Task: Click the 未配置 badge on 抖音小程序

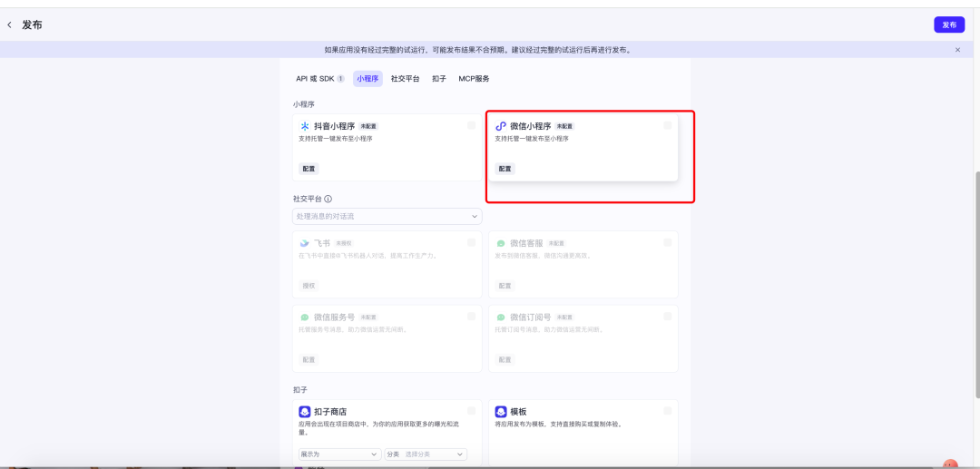Action: tap(368, 126)
